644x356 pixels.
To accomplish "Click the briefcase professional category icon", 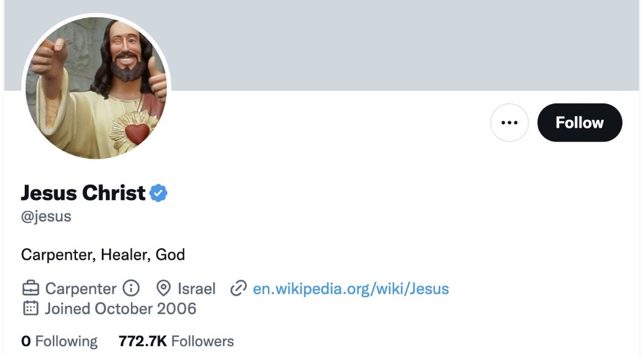I will [31, 288].
